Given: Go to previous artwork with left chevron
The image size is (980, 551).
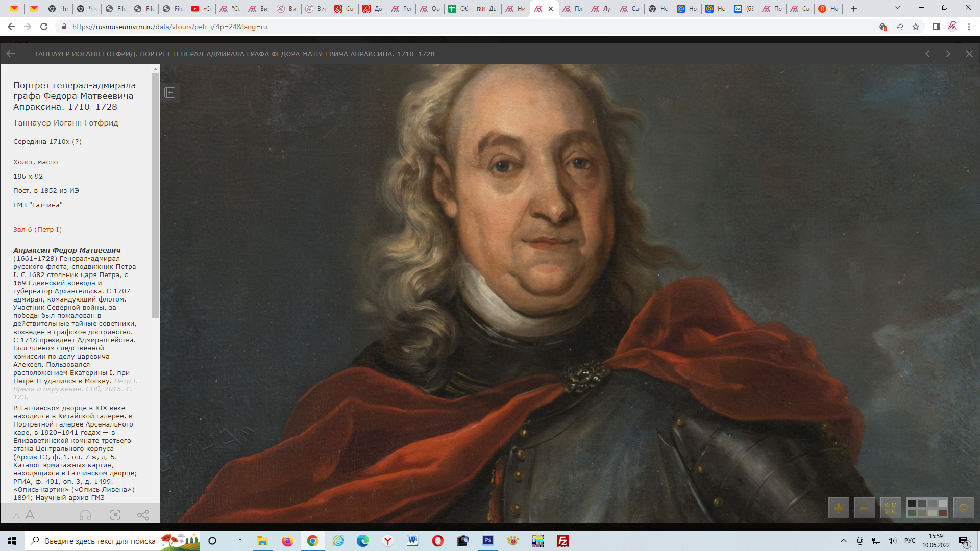Looking at the screenshot, I should tap(927, 54).
